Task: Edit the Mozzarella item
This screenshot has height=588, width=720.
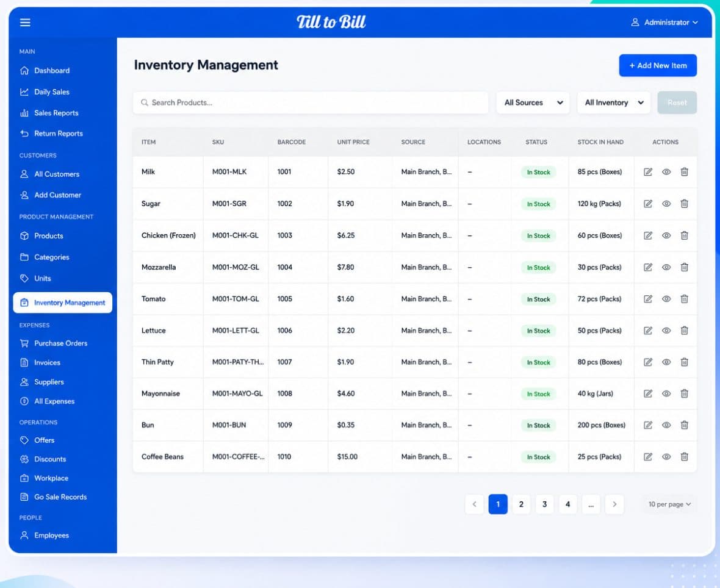Action: click(648, 267)
